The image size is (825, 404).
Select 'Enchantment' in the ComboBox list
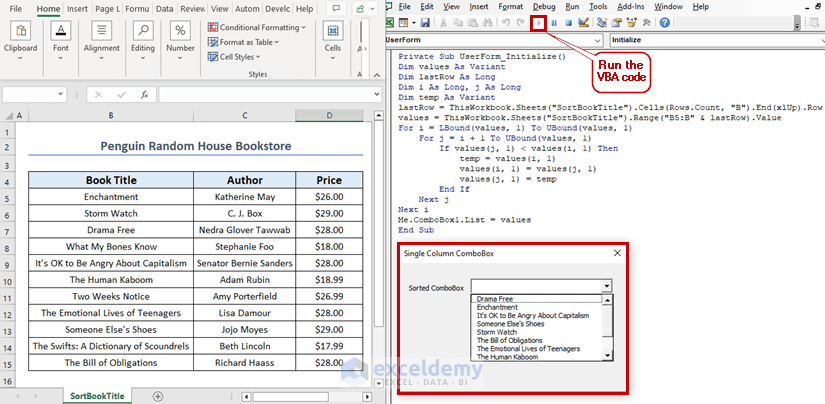pyautogui.click(x=497, y=307)
